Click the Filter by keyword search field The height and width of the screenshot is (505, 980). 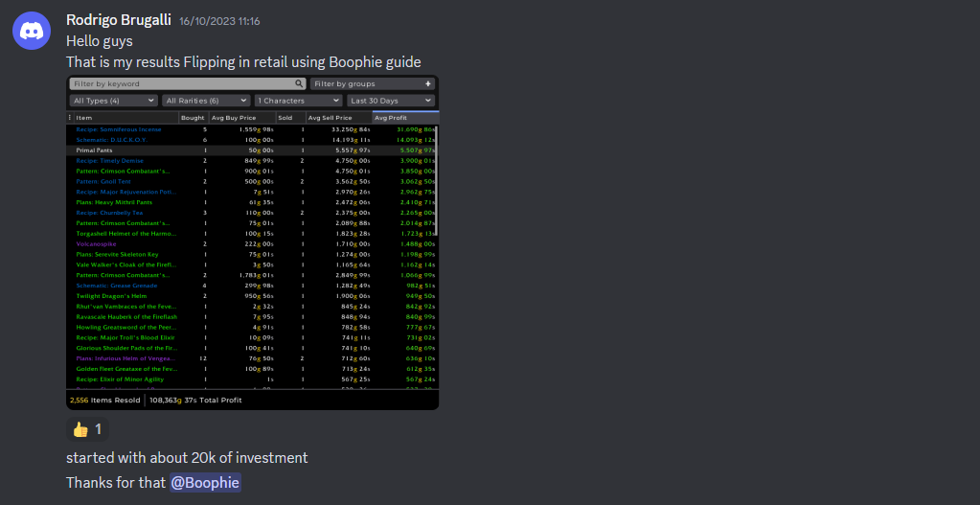click(x=188, y=83)
